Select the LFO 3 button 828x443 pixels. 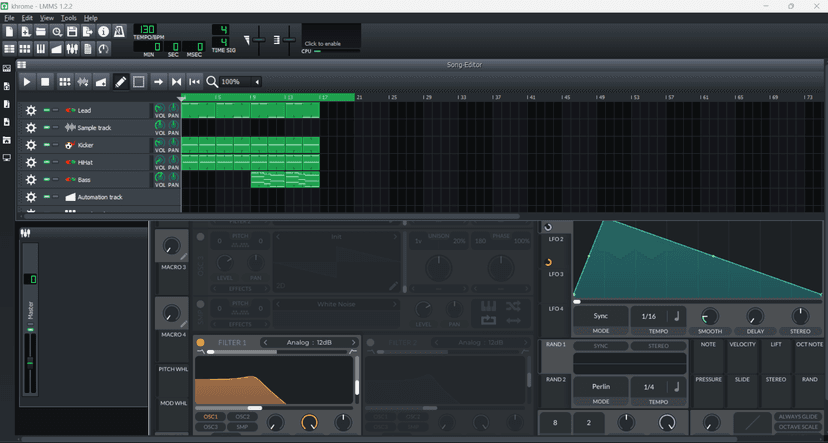click(x=555, y=274)
